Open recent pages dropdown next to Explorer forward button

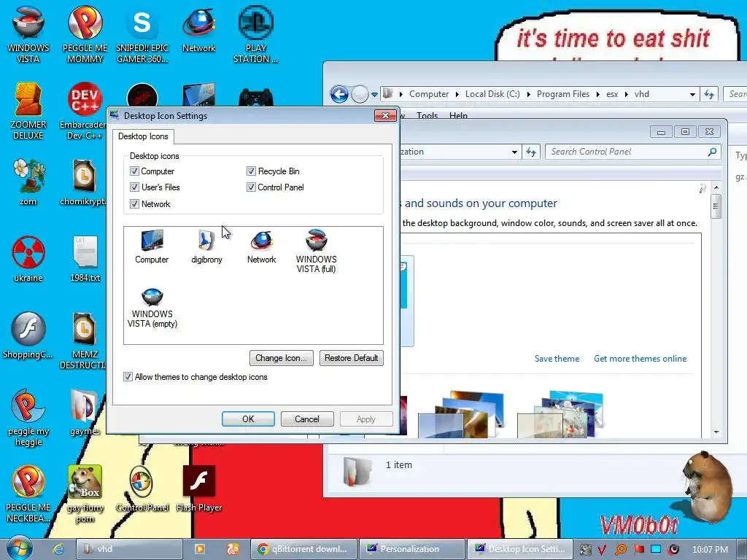[x=374, y=94]
